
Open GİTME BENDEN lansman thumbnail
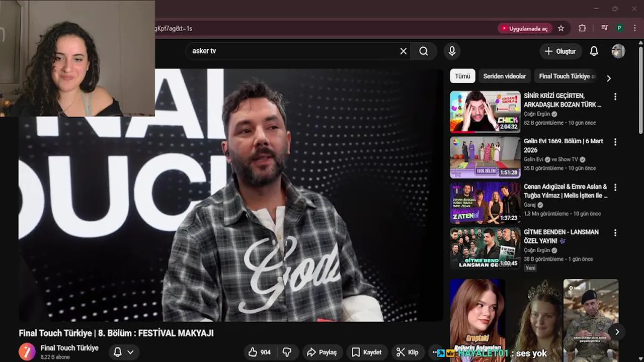(x=485, y=248)
